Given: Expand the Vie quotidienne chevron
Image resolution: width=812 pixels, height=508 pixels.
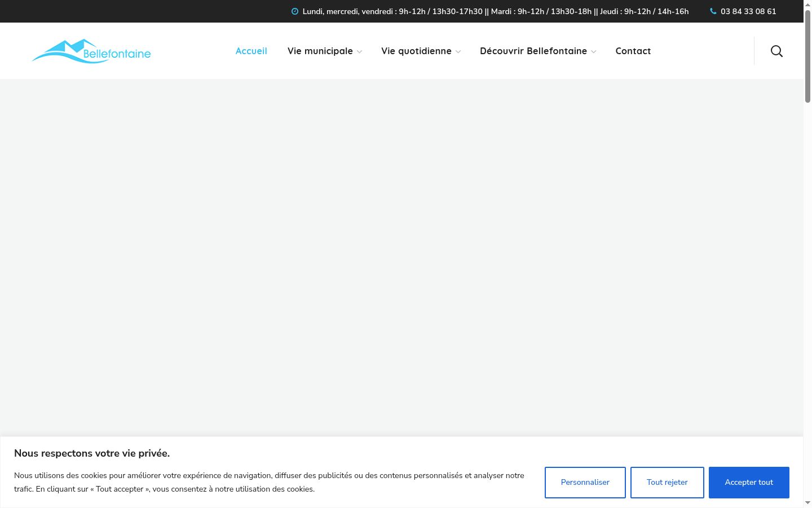Looking at the screenshot, I should [458, 52].
